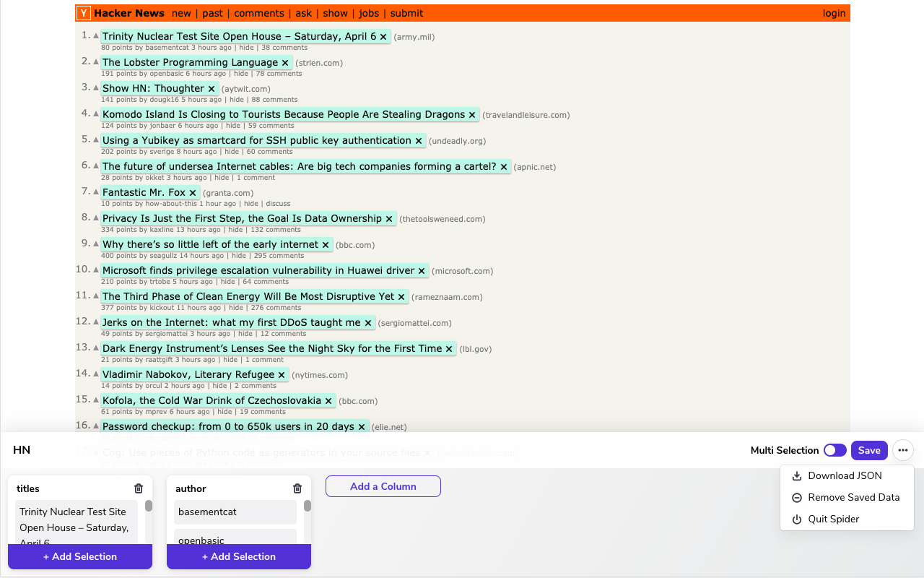Open the Kofola Cold War Drink story
Image resolution: width=924 pixels, height=578 pixels.
212,400
